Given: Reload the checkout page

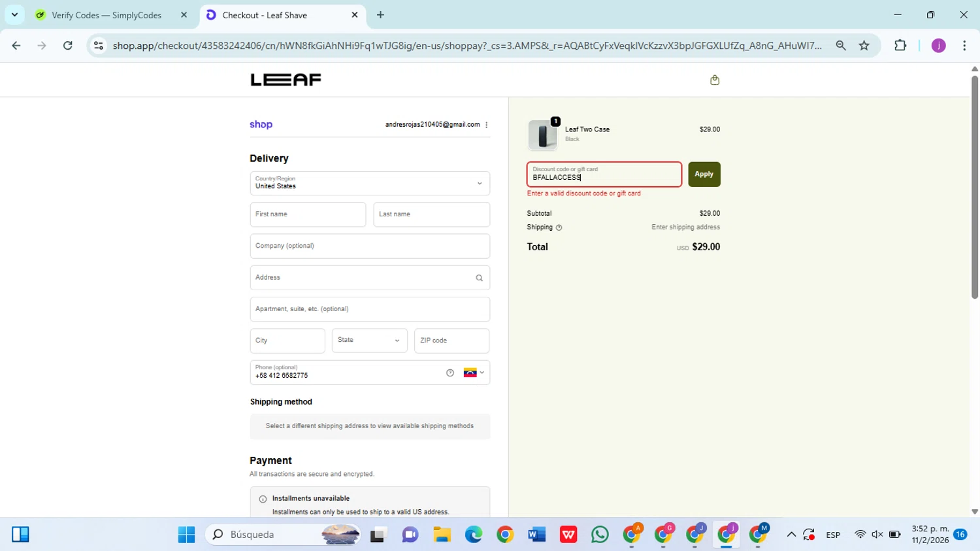Looking at the screenshot, I should coord(68,45).
